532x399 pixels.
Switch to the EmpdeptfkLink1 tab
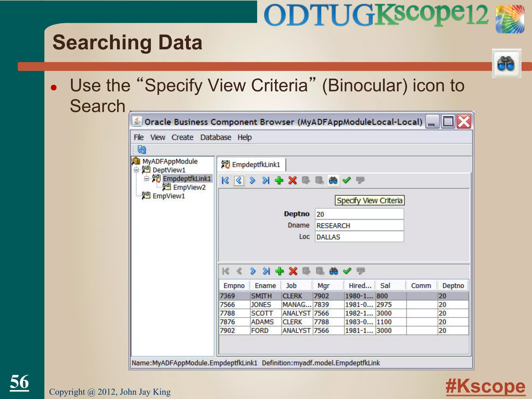click(251, 165)
